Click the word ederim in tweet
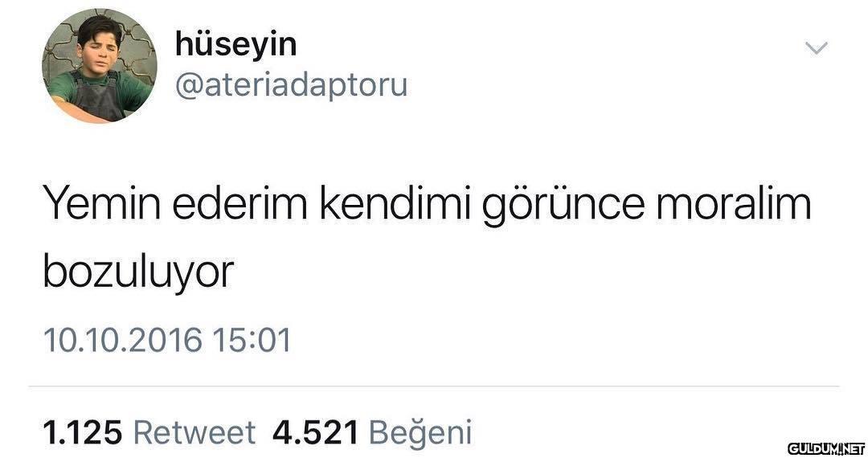The height and width of the screenshot is (458, 868). pos(240,203)
